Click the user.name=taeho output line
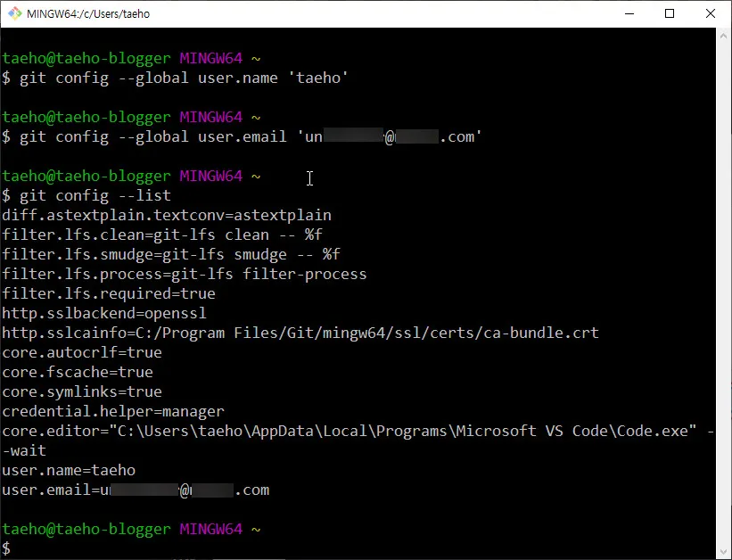Screen dimensions: 732x560 pos(67,470)
